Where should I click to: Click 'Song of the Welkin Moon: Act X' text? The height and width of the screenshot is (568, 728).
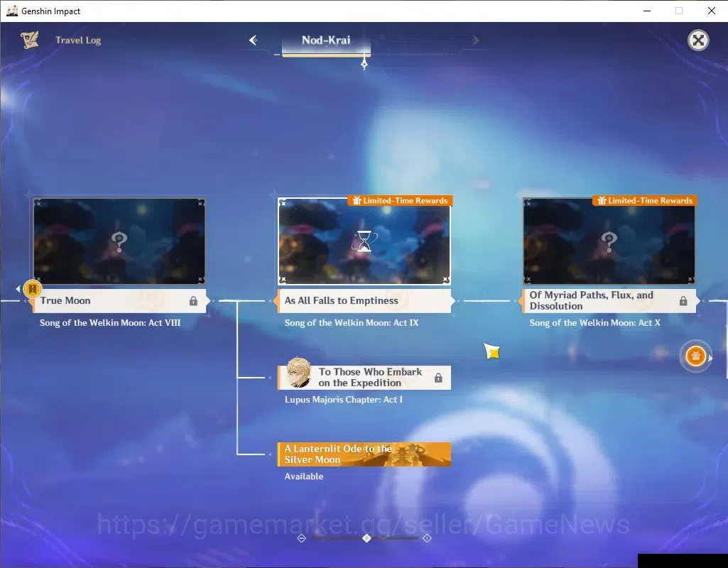pos(594,322)
